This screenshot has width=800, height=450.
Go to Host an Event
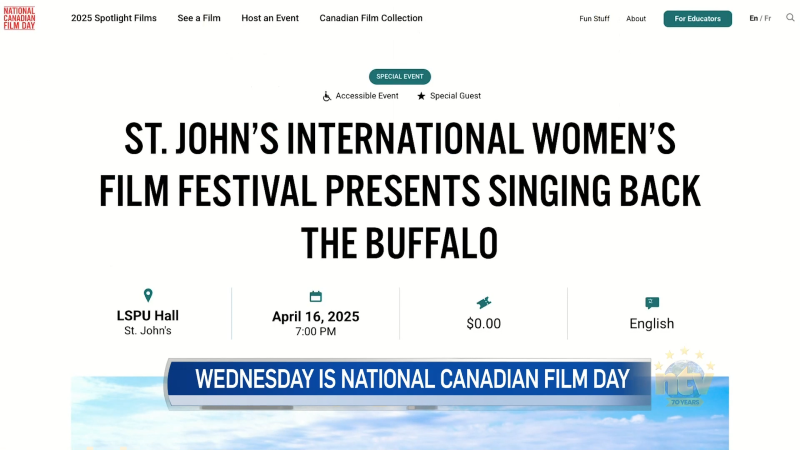pyautogui.click(x=270, y=18)
